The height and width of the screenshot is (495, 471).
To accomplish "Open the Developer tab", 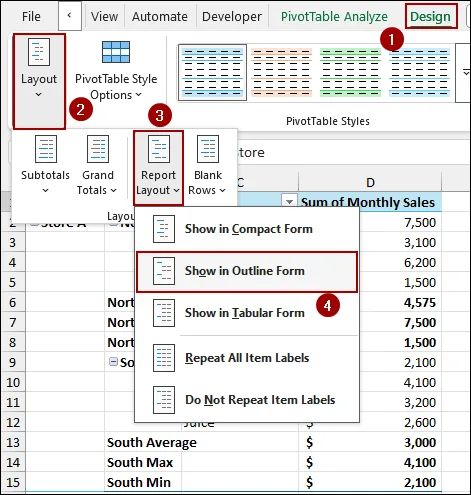I will coord(232,17).
